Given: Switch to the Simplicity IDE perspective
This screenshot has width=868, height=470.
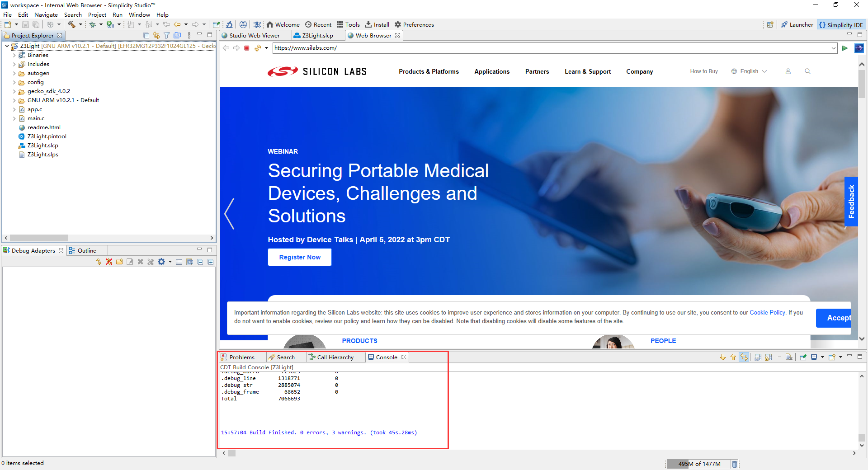Looking at the screenshot, I should pos(841,25).
